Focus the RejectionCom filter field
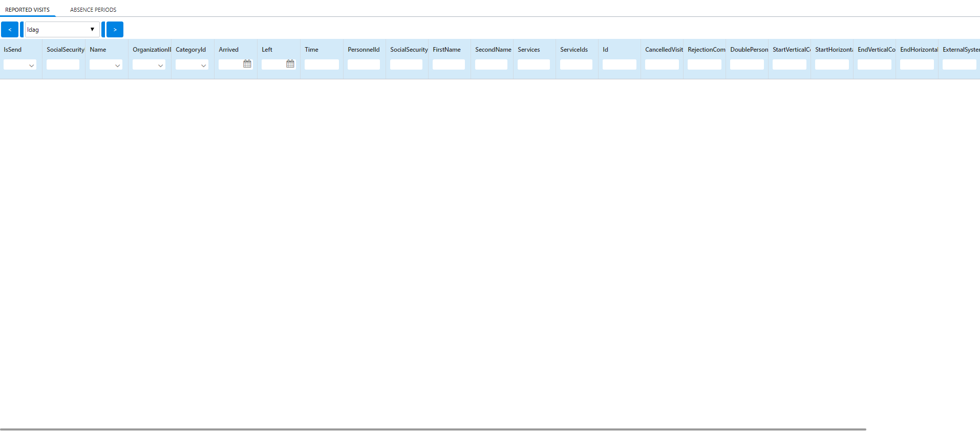The width and height of the screenshot is (980, 431). tap(705, 64)
